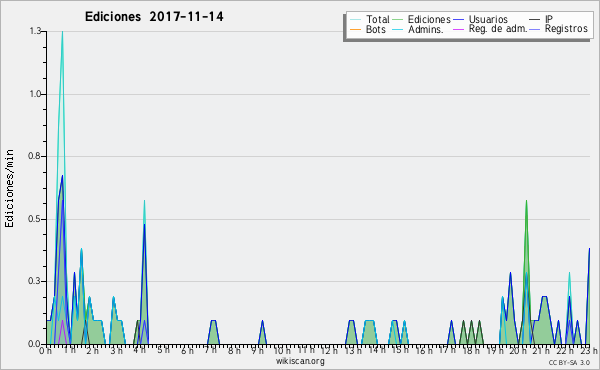Viewport: 600px width, 370px height.
Task: Click the Reg. de adm. legend label
Action: click(498, 29)
